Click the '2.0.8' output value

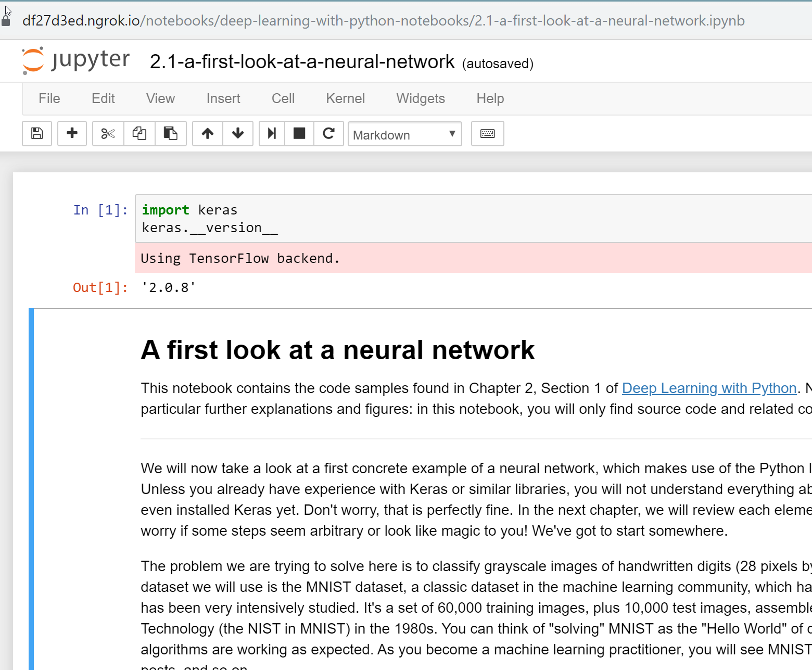click(x=168, y=287)
